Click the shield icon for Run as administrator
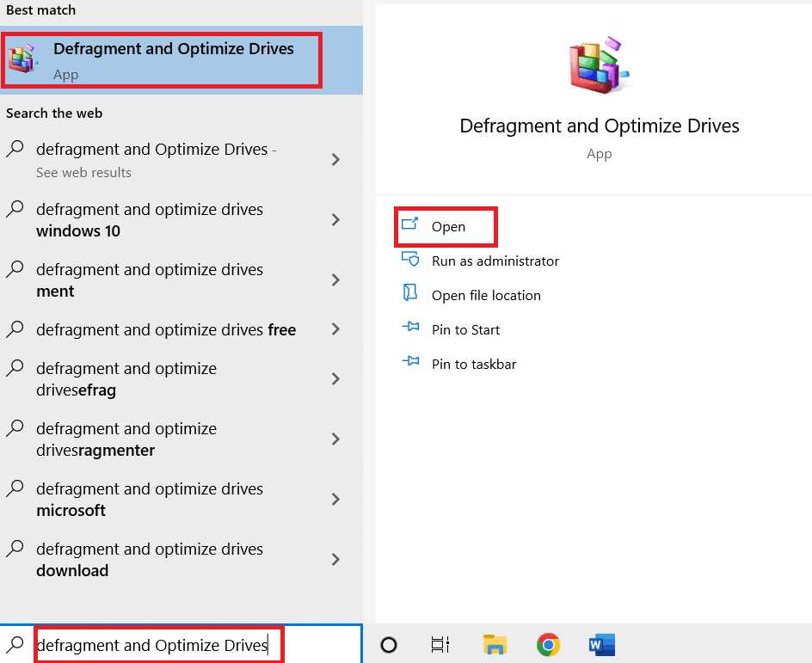Image resolution: width=812 pixels, height=663 pixels. point(411,261)
